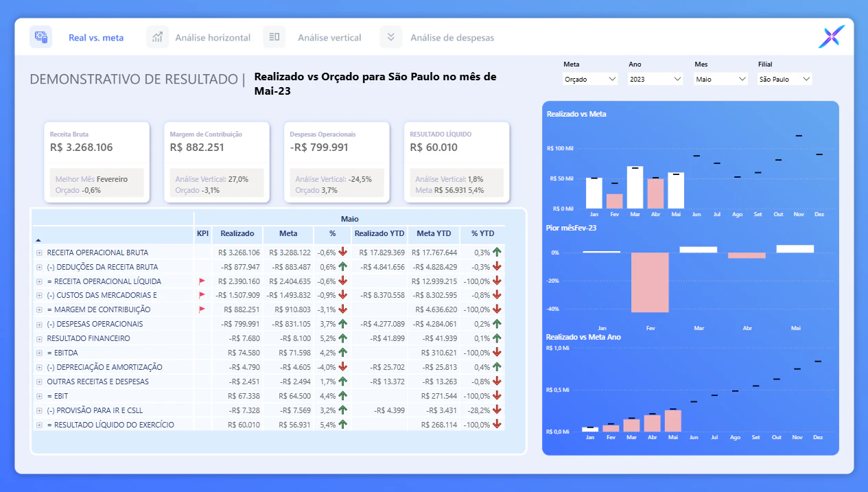Click the -R$ 8.370.558 YTD value

383,295
